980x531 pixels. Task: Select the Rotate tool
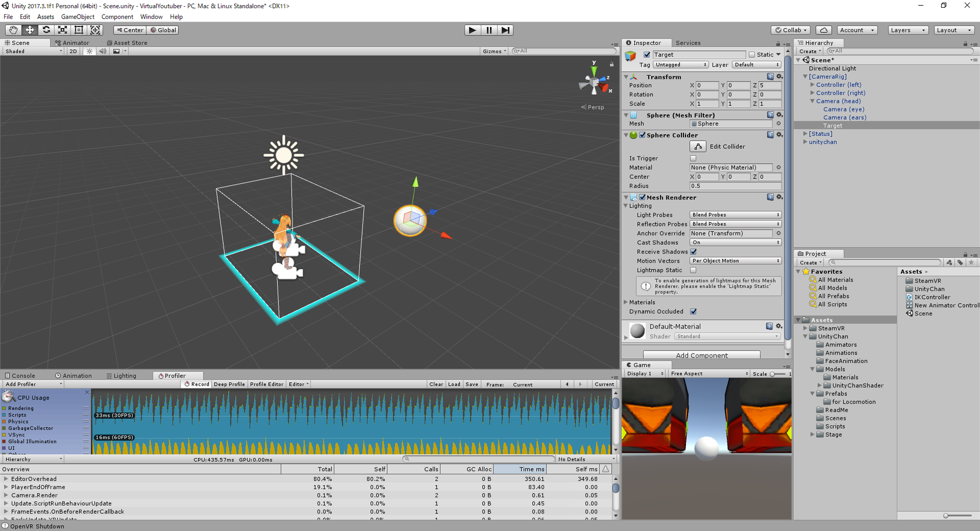[46, 30]
